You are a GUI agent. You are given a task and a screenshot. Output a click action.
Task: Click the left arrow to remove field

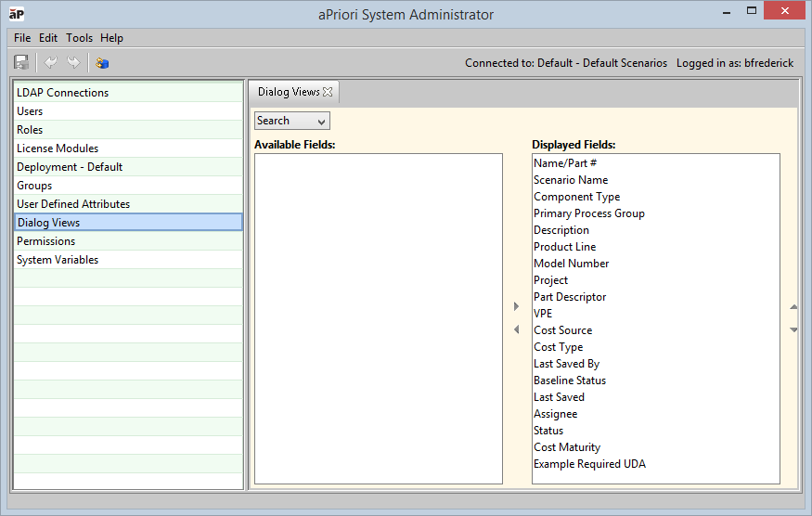point(517,329)
